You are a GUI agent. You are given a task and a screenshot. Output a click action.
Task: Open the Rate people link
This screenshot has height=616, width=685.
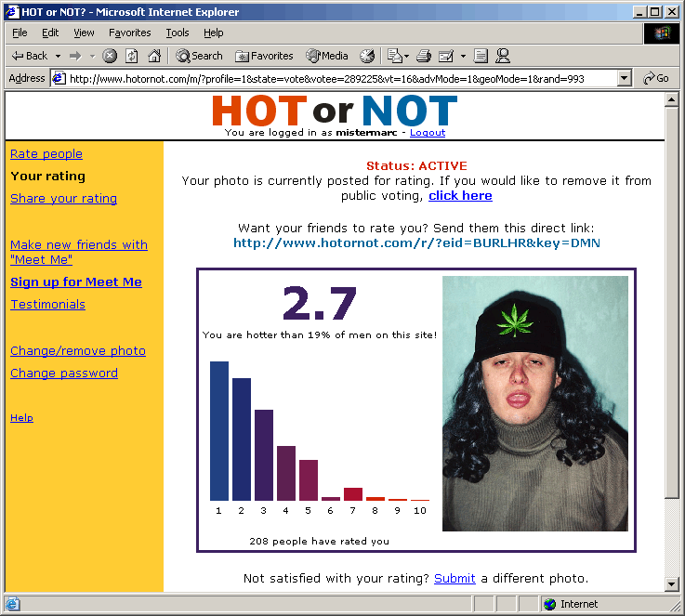46,154
